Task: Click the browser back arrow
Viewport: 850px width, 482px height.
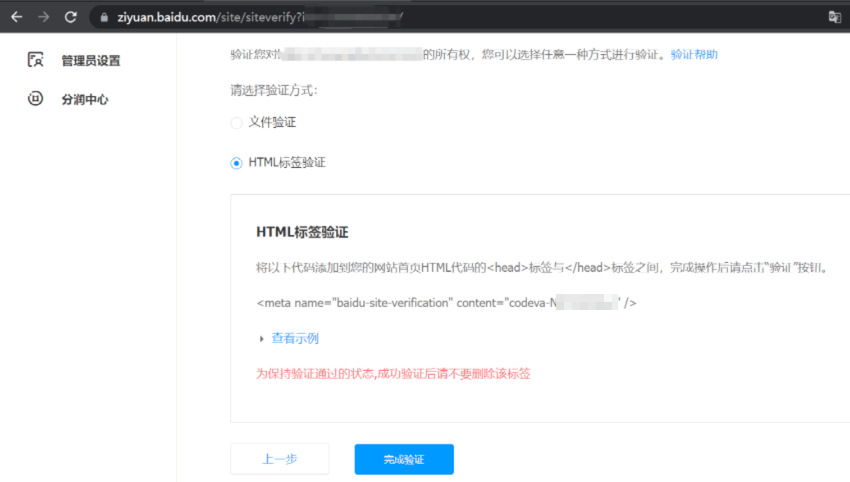Action: click(x=16, y=17)
